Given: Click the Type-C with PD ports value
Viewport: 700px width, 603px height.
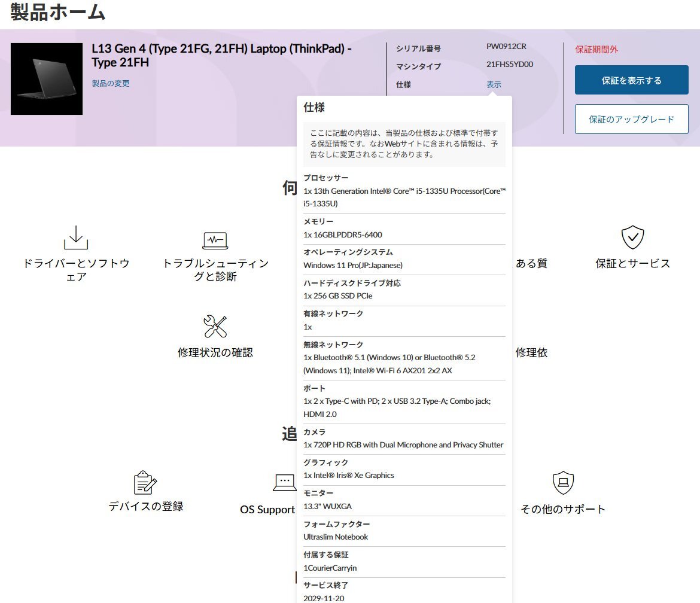Looking at the screenshot, I should click(x=397, y=407).
